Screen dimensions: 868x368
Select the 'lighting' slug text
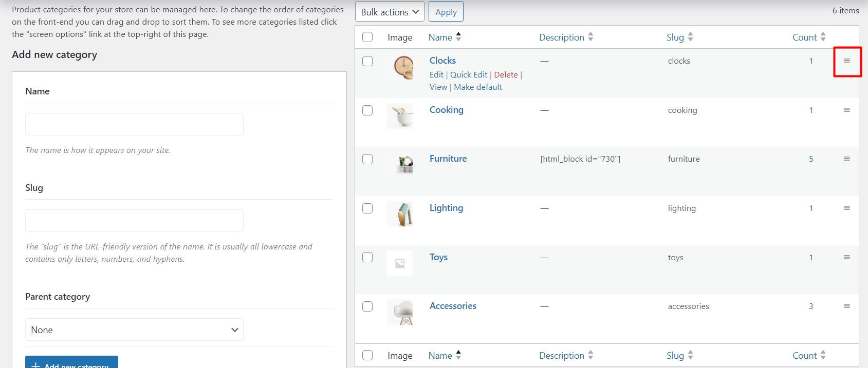point(682,208)
